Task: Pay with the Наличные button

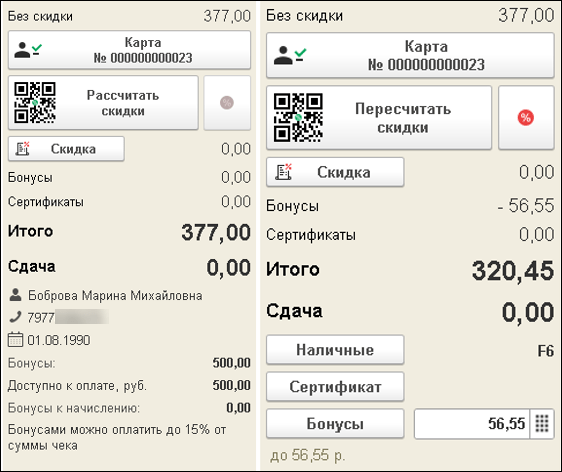Action: pos(335,350)
